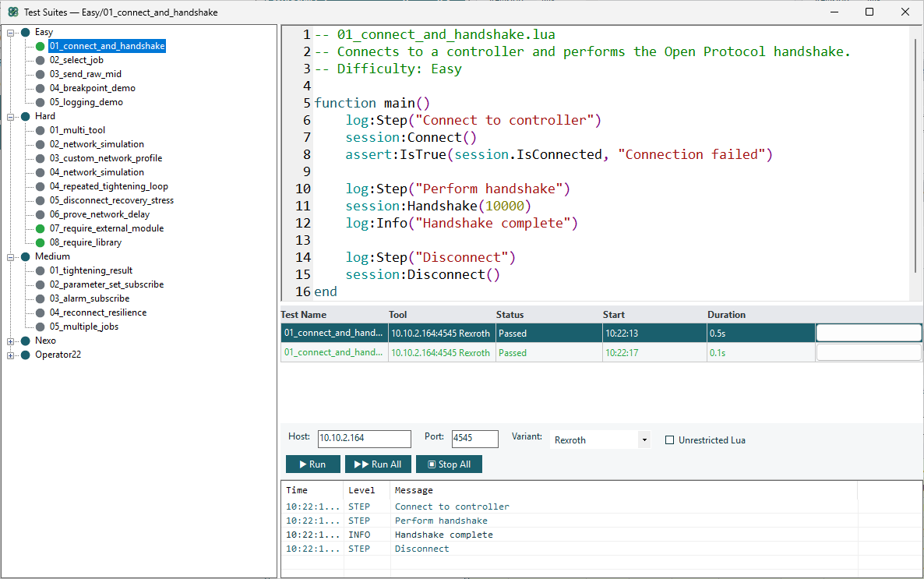Image resolution: width=924 pixels, height=579 pixels.
Task: Click the Stop All button
Action: 449,464
